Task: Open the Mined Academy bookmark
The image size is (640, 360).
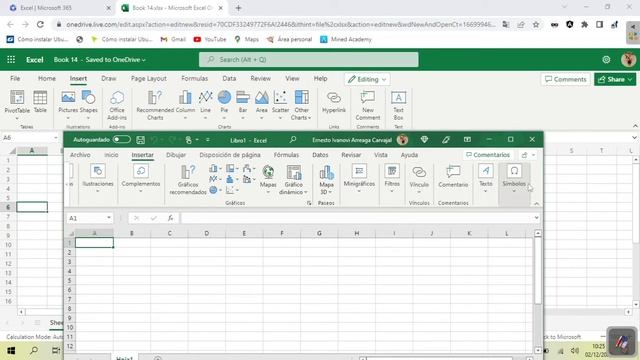Action: point(346,39)
